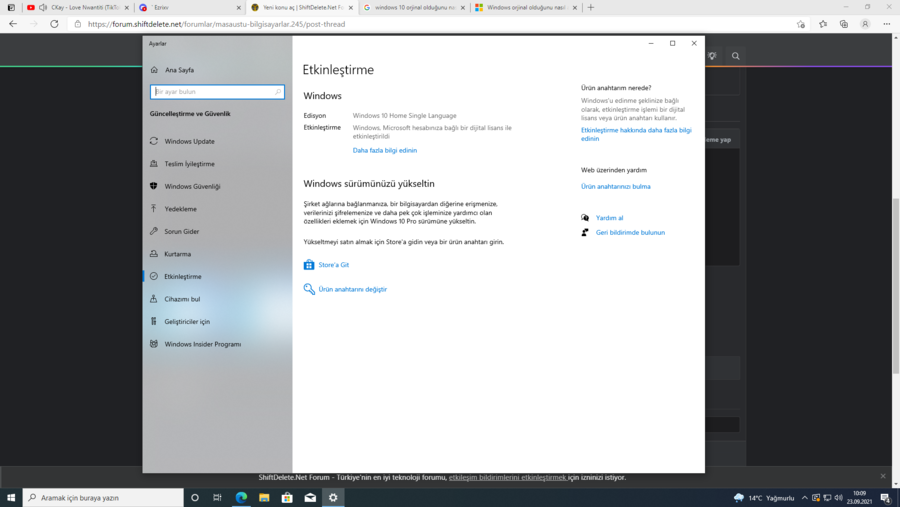Screen dimensions: 900x507
Task: Add this page to favorites star
Action: coord(801,24)
